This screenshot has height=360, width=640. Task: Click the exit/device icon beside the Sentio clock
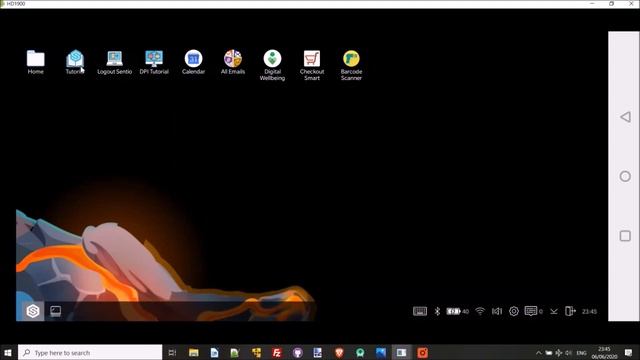pyautogui.click(x=570, y=311)
